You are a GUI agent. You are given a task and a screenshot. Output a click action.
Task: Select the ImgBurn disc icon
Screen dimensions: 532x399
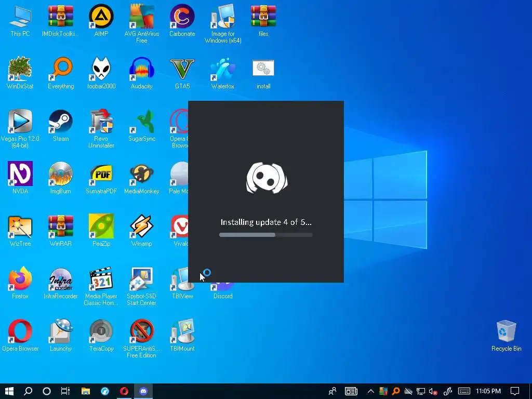click(x=60, y=174)
